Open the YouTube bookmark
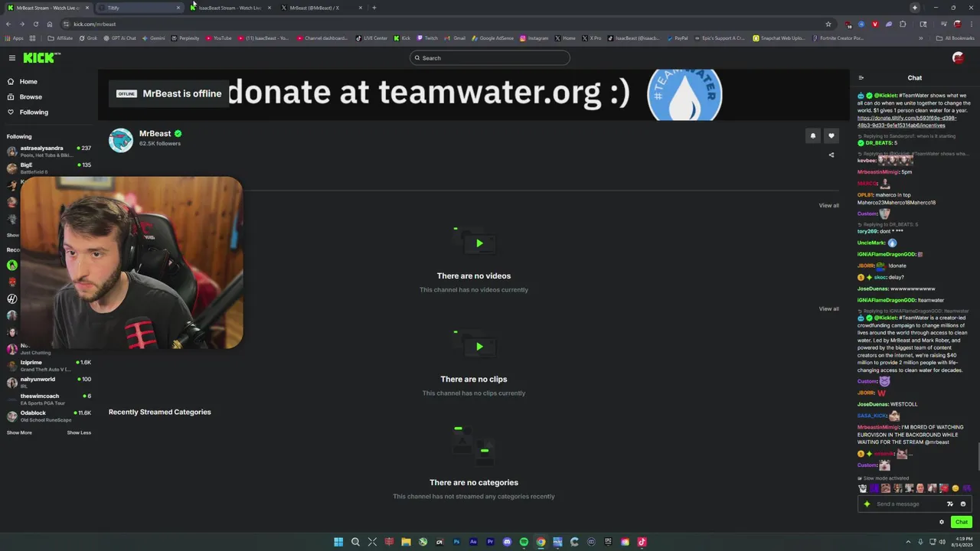This screenshot has width=980, height=551. pos(218,37)
